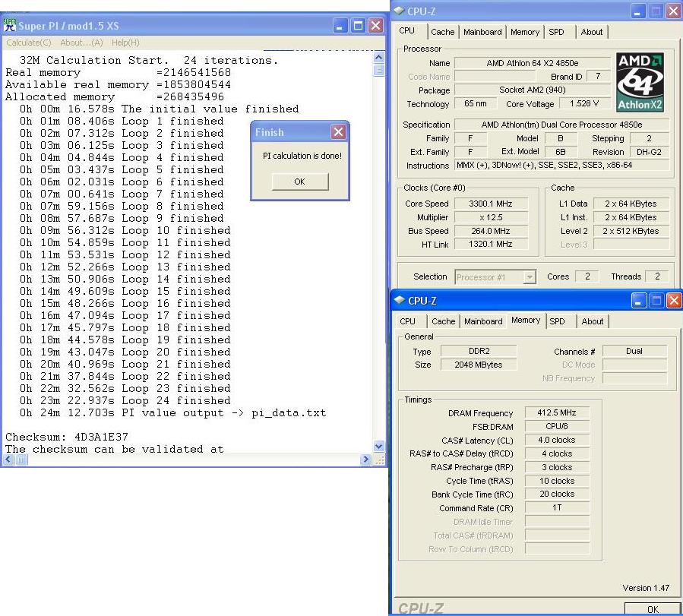Click the scroll-left arrow in Super PI output

8,460
